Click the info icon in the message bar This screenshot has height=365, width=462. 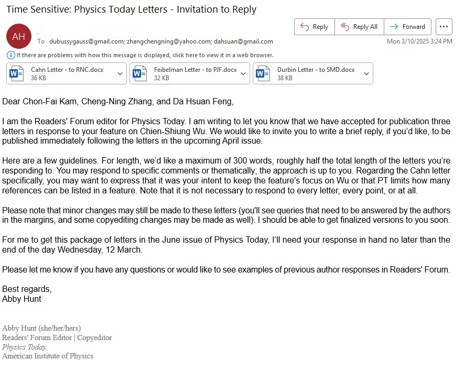[x=11, y=55]
